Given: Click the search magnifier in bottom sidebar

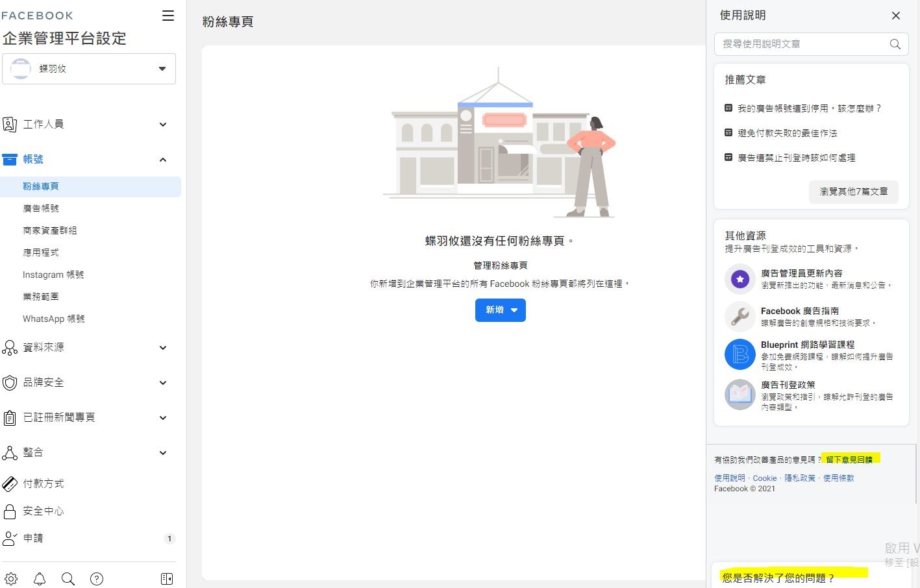Looking at the screenshot, I should [x=68, y=579].
